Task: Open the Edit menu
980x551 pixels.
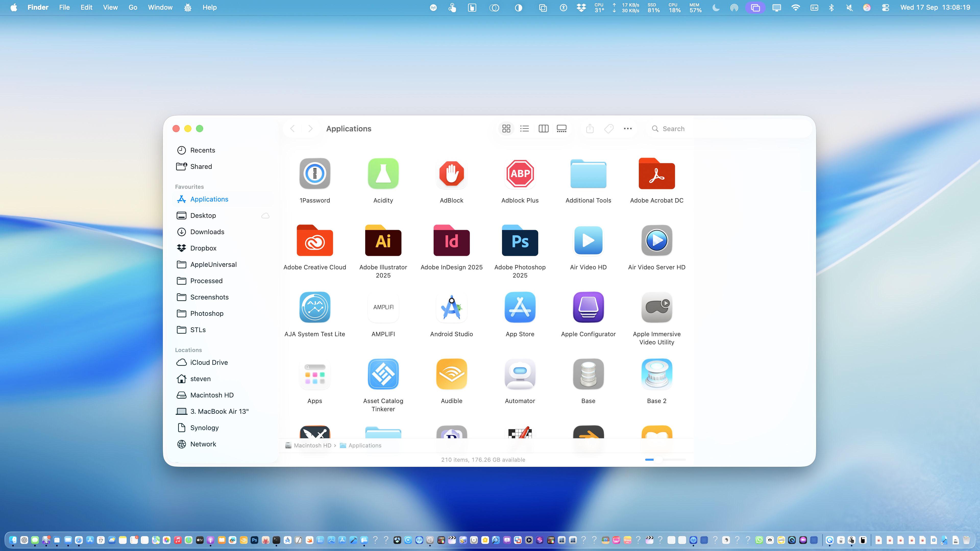Action: tap(86, 8)
